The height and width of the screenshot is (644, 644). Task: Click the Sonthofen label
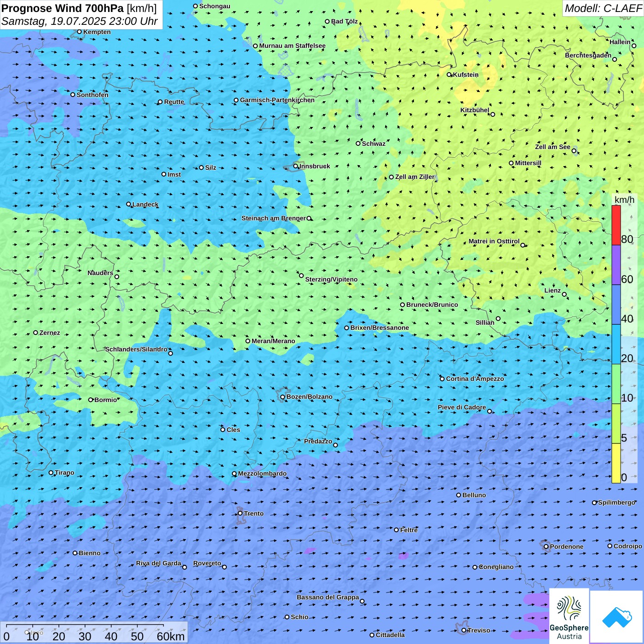pyautogui.click(x=92, y=95)
